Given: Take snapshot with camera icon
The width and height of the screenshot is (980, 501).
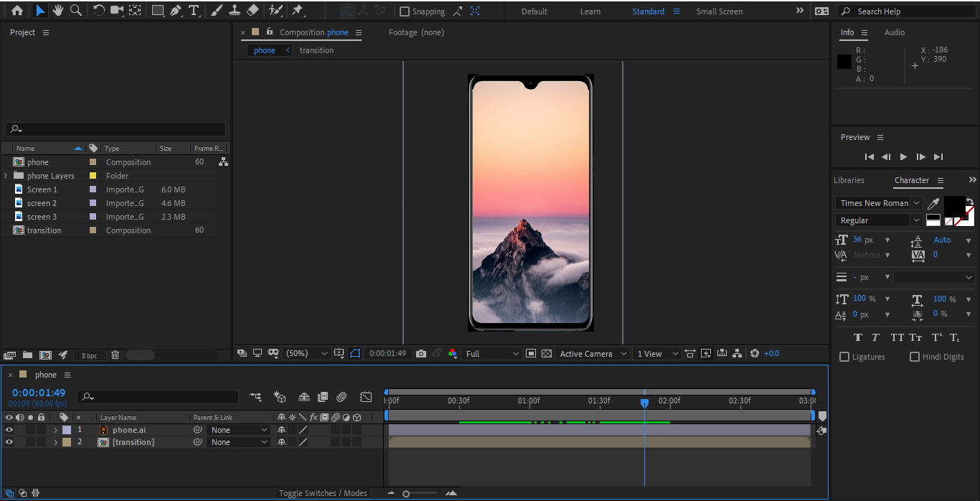Looking at the screenshot, I should 421,354.
